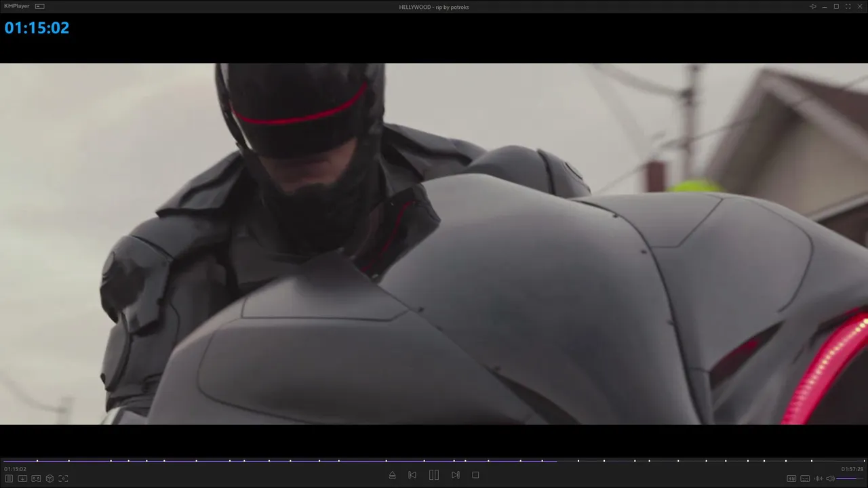Screen dimensions: 868x488
Task: Stop the video playback
Action: click(475, 475)
